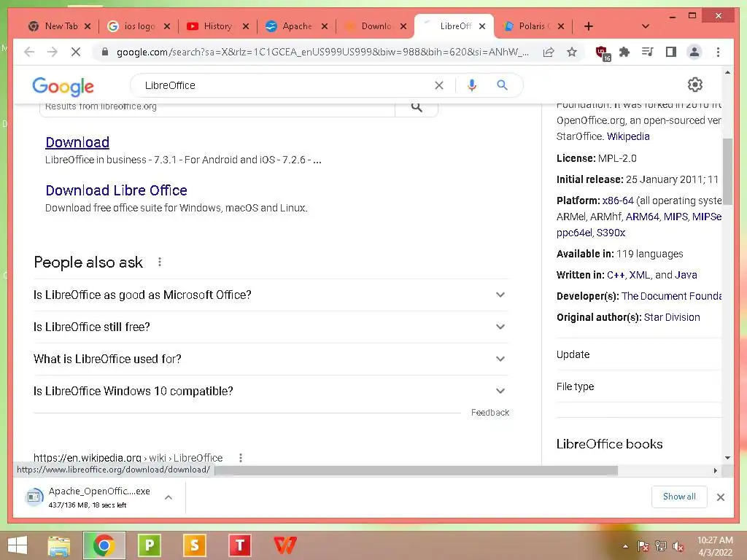Click the x86-64 platform link
The image size is (747, 560).
[x=618, y=201]
